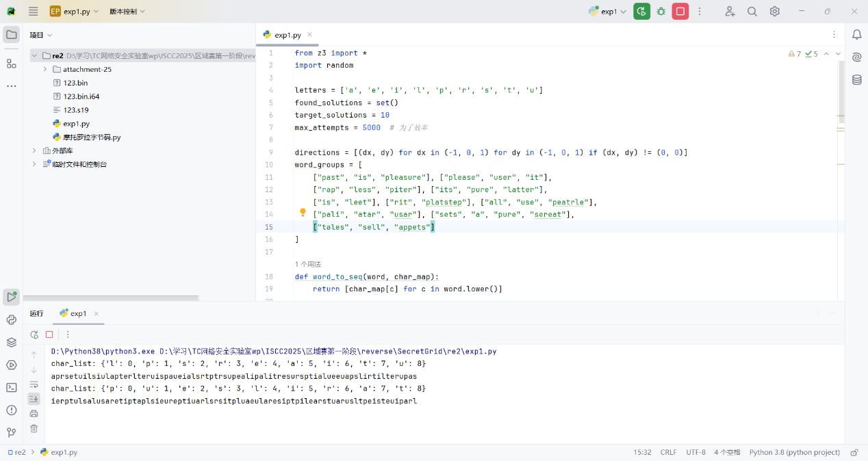Click 15:32 line-column indicator
Image resolution: width=868 pixels, height=461 pixels.
pos(642,452)
